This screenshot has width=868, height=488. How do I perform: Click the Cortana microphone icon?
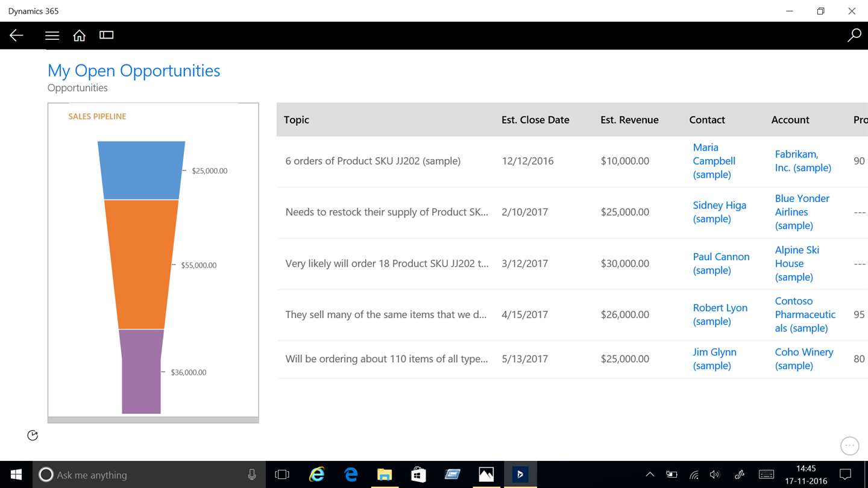point(252,475)
